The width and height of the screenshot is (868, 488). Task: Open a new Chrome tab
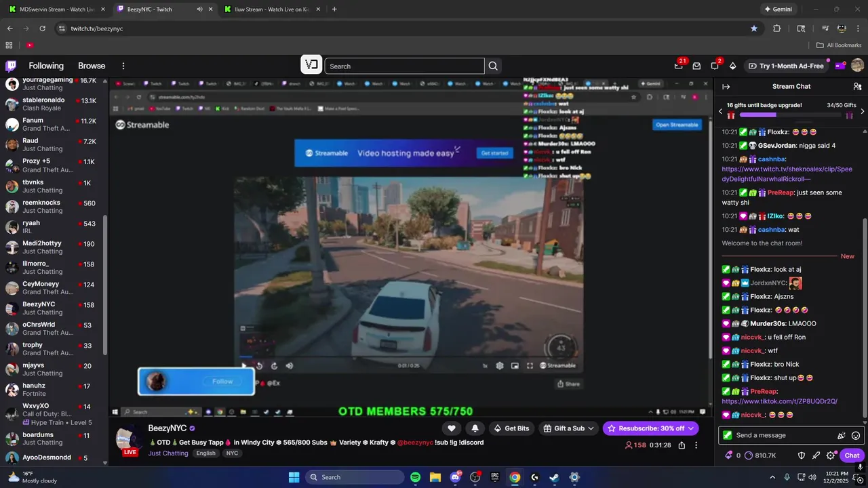click(334, 9)
